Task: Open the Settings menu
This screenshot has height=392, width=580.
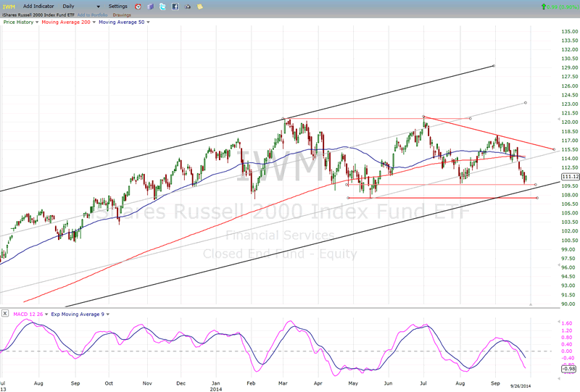Action: (118, 7)
